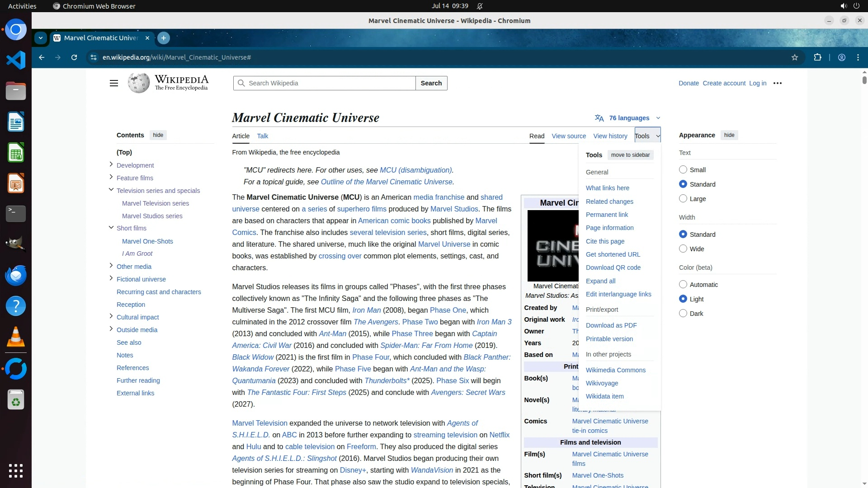
Task: Switch color scheme to Dark
Action: coord(683,314)
